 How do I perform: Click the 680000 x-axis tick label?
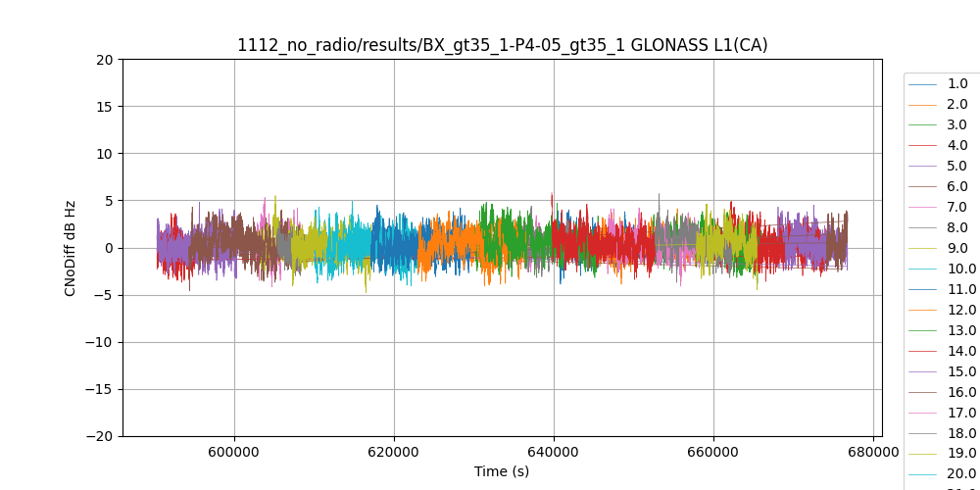pos(873,452)
